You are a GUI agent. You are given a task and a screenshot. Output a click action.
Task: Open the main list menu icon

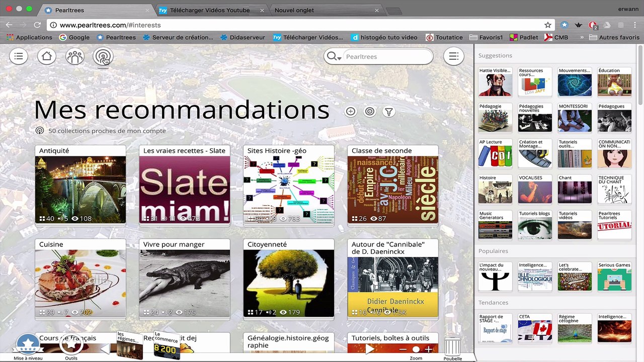[x=19, y=56]
